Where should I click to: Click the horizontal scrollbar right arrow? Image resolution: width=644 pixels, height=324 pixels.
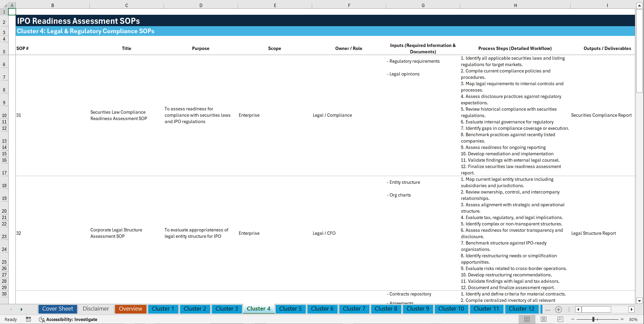click(x=632, y=309)
